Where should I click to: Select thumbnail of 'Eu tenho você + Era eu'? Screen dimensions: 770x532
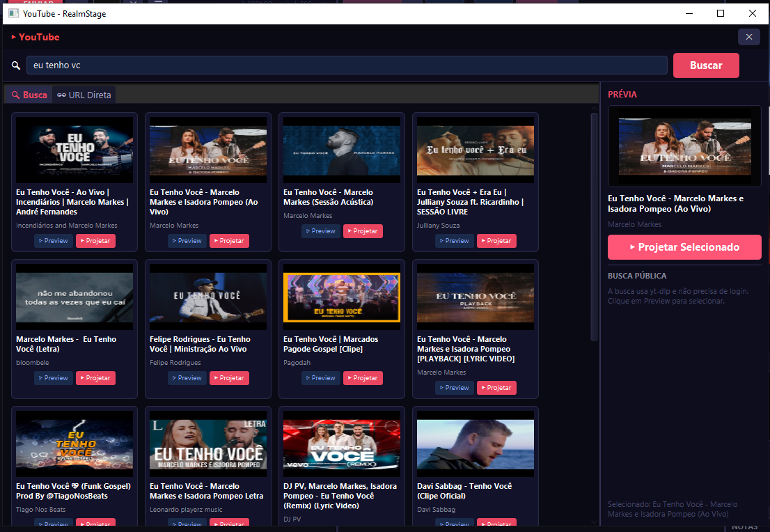(x=476, y=150)
